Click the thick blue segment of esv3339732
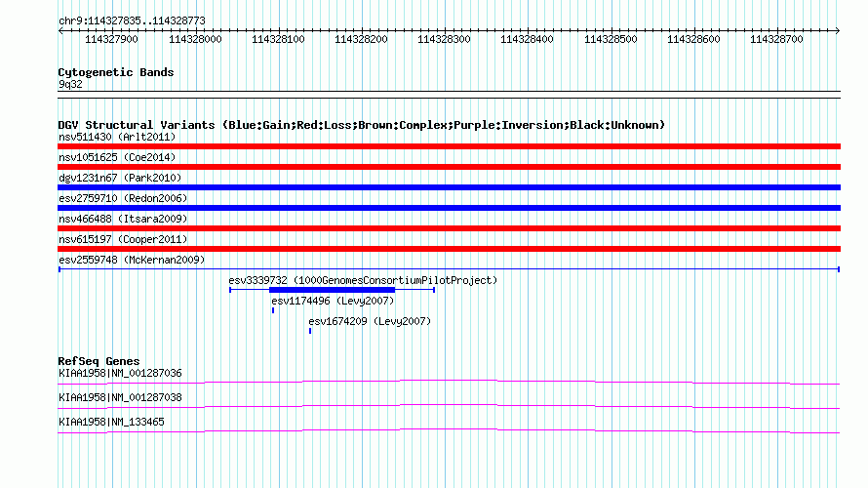This screenshot has width=868, height=488. pyautogui.click(x=333, y=290)
